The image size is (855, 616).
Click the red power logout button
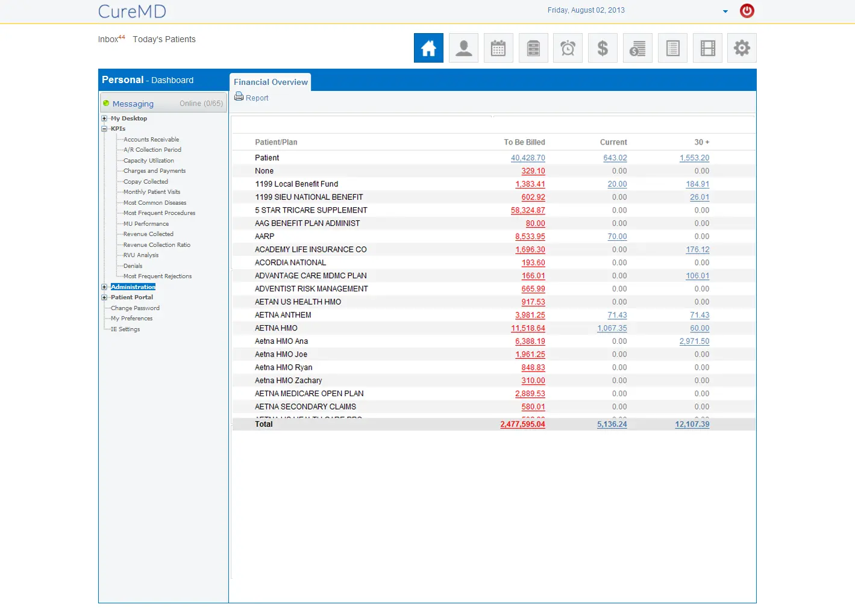point(747,10)
